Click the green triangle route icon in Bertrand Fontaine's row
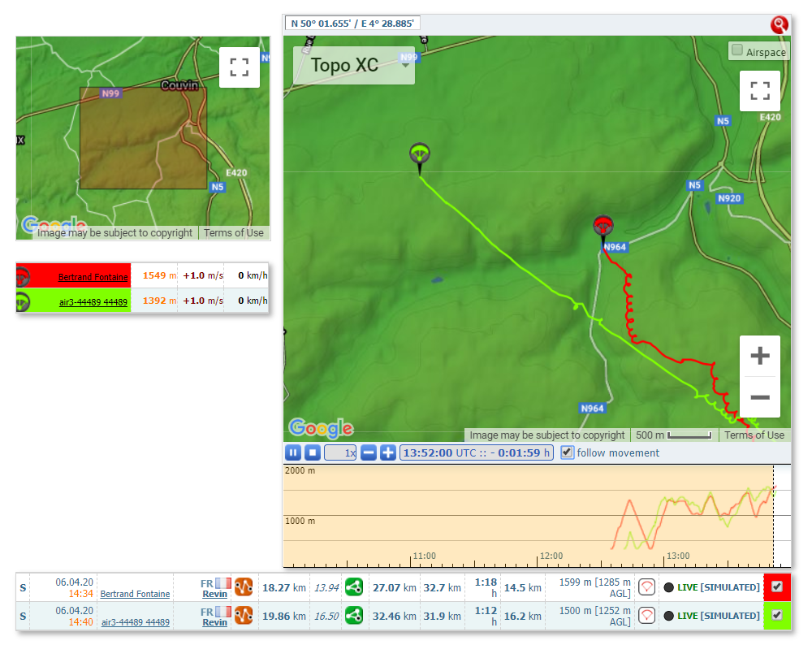 click(x=354, y=587)
